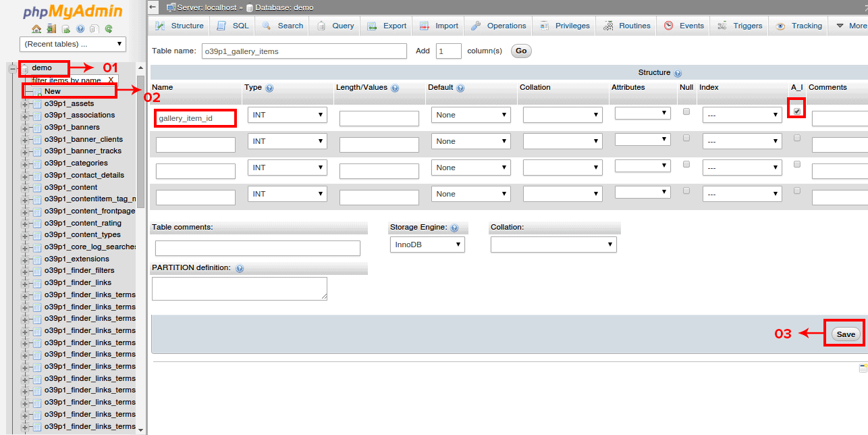Open Type dropdown for gallery_item_id
The height and width of the screenshot is (435, 868).
[x=288, y=115]
